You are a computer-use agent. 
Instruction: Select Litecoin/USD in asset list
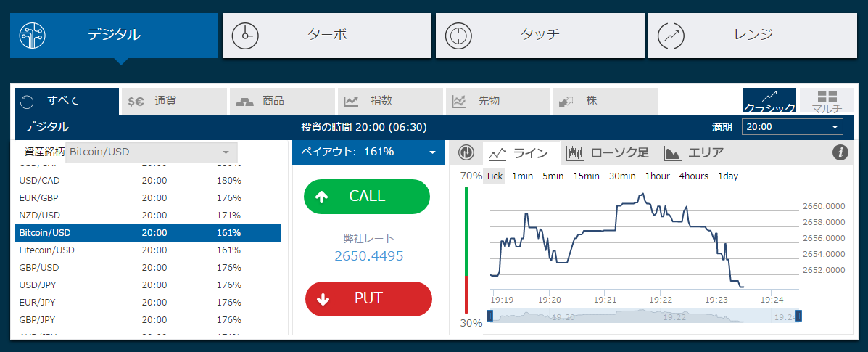pyautogui.click(x=148, y=250)
